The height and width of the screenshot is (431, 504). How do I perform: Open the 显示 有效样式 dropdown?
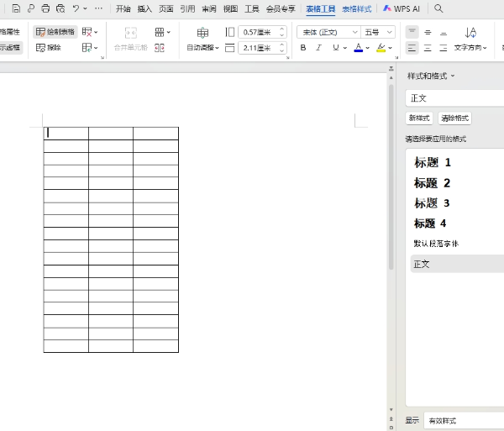tap(465, 420)
